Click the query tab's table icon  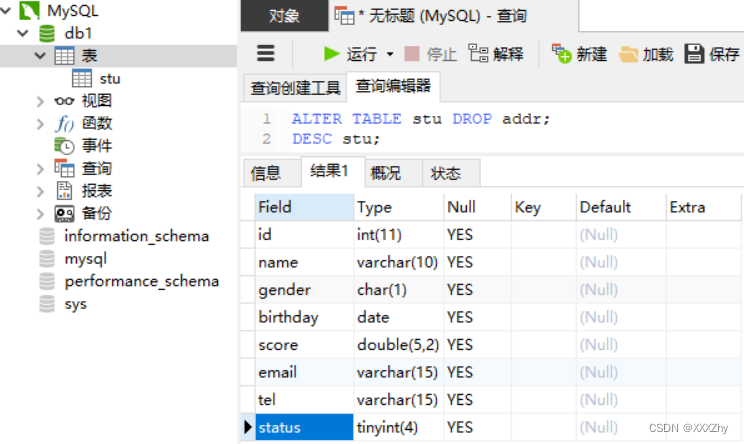pyautogui.click(x=344, y=16)
